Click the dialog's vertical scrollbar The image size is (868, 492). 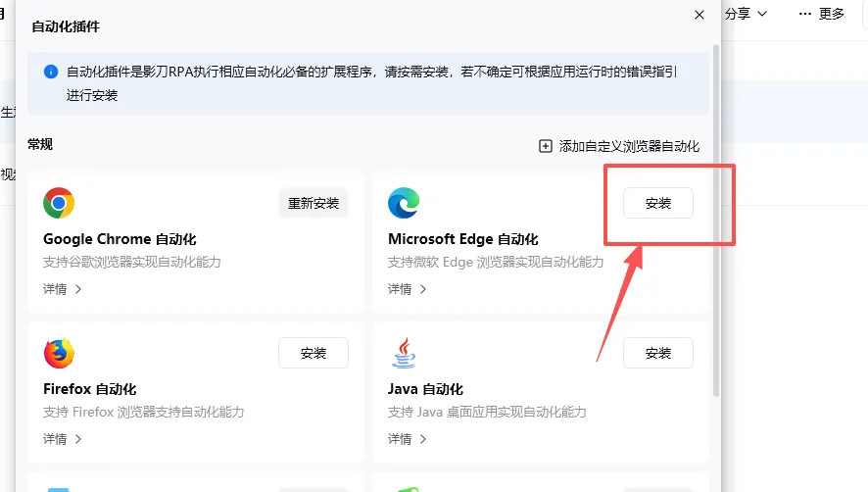coord(716,221)
